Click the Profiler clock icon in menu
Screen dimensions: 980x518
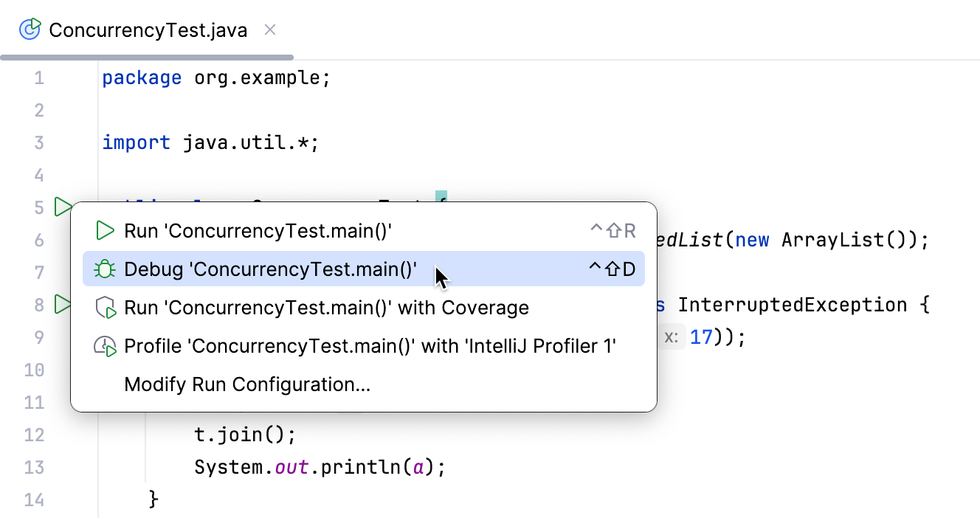[x=106, y=346]
